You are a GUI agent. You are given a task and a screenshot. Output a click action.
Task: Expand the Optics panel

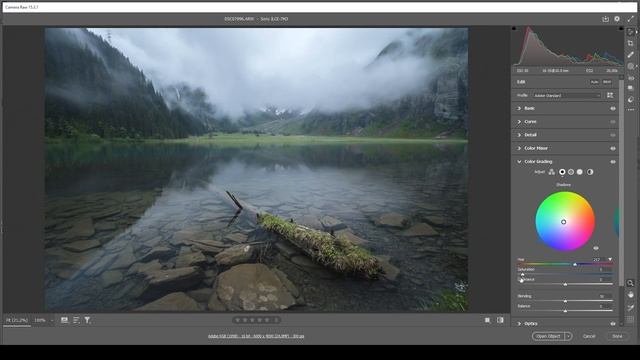(519, 324)
